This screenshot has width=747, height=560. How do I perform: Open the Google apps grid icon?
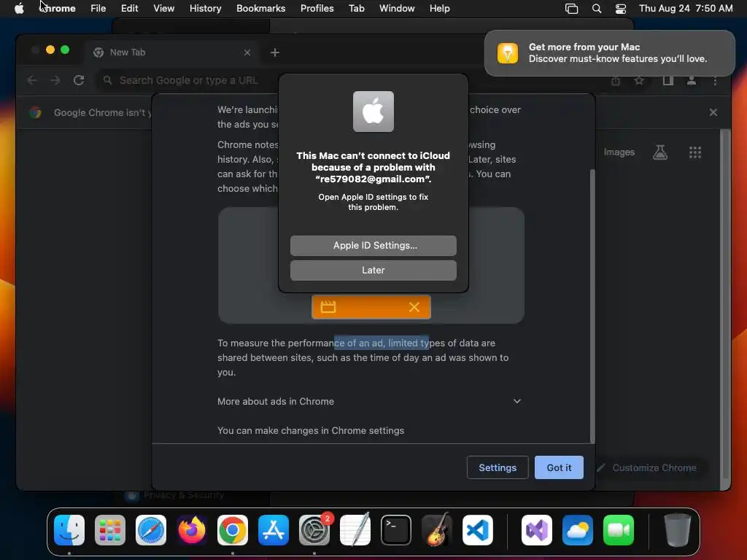[695, 152]
